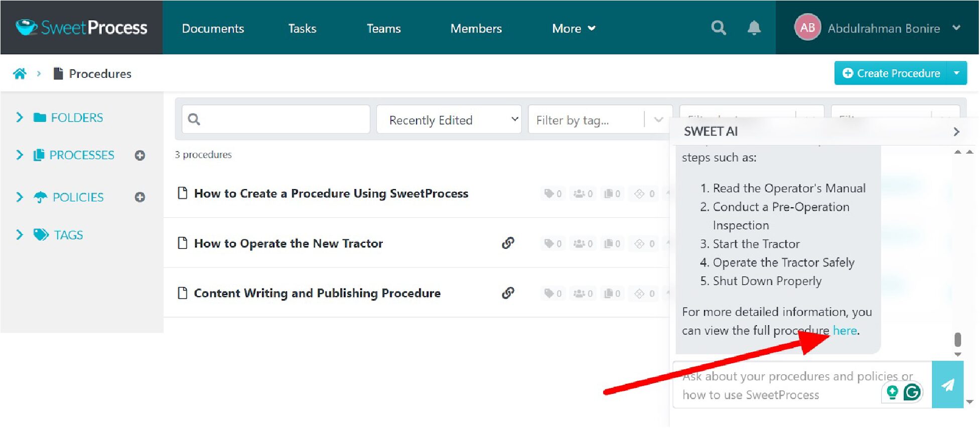Image resolution: width=980 pixels, height=428 pixels.
Task: Click teams count on Content Writing row
Action: 583,294
